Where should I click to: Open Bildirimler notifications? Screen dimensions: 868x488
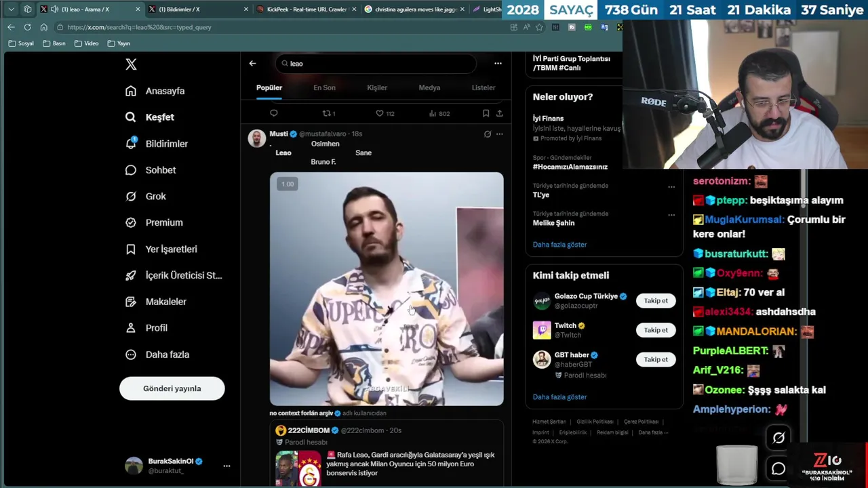(x=157, y=144)
